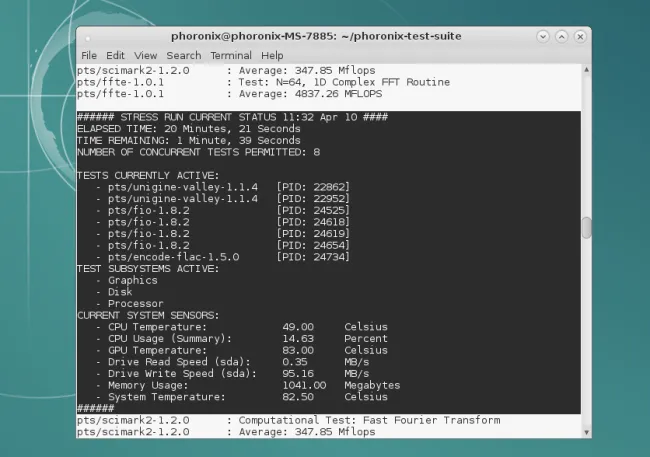Click fio row with PID 24618
This screenshot has width=650, height=457.
223,222
